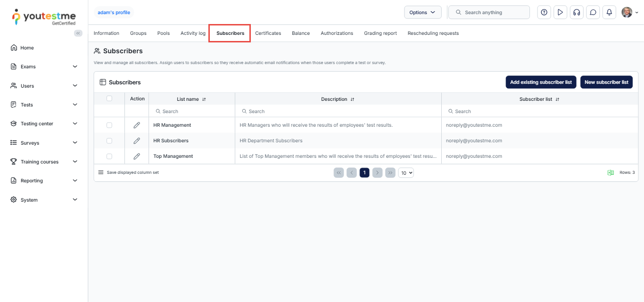Export table using the Excel icon
Screen dimensions: 644x302
[611, 172]
